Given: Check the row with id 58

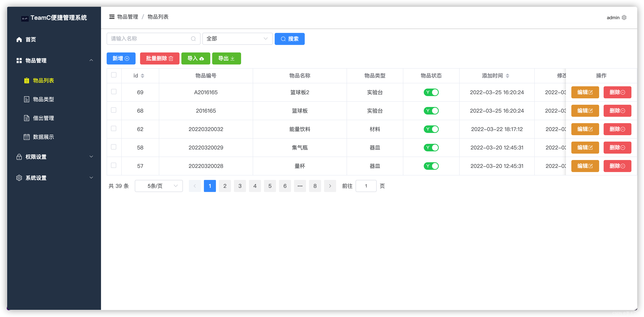Looking at the screenshot, I should [x=114, y=147].
